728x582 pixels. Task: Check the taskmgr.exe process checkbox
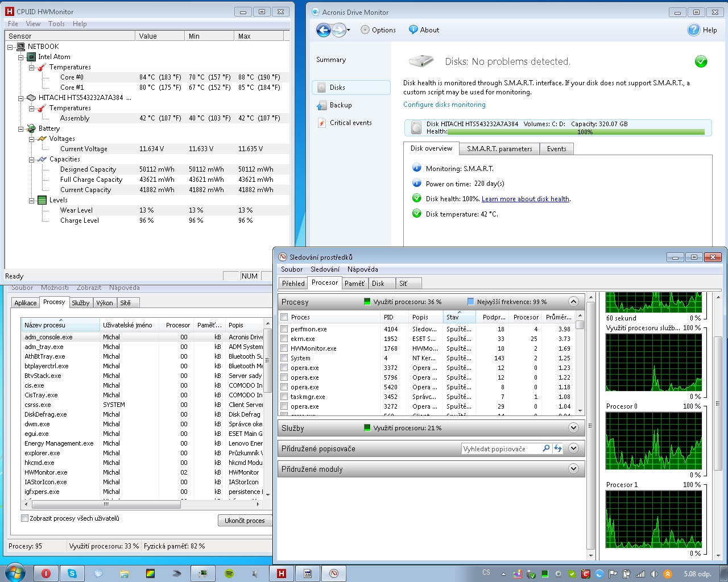coord(284,397)
